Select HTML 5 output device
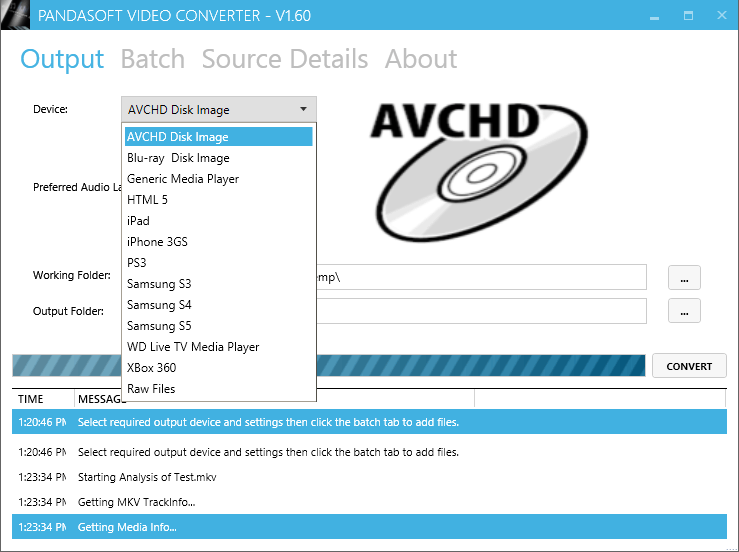This screenshot has height=552, width=739. [x=219, y=200]
